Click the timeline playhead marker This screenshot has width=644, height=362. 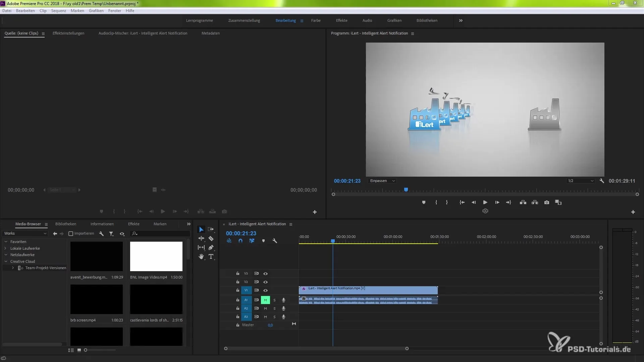pos(333,241)
